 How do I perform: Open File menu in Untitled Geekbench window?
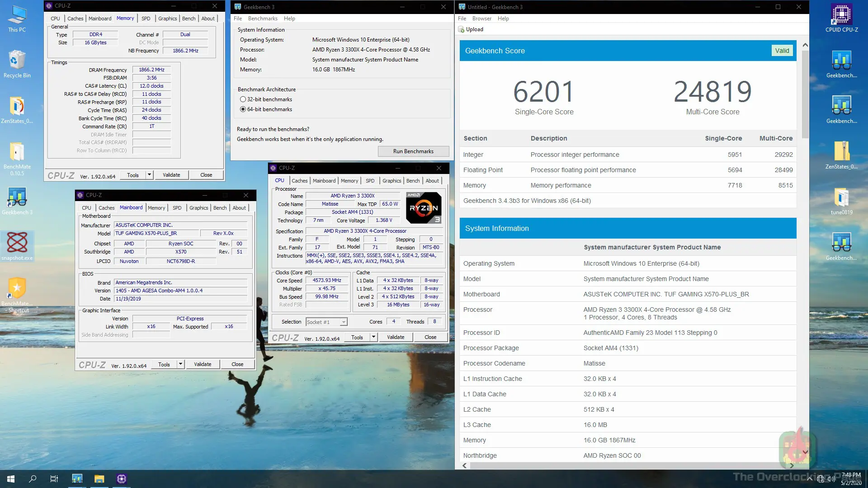[x=462, y=19]
